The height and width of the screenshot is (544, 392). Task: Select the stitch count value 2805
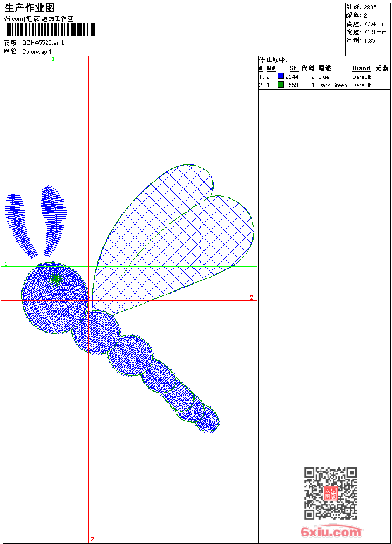[x=370, y=8]
